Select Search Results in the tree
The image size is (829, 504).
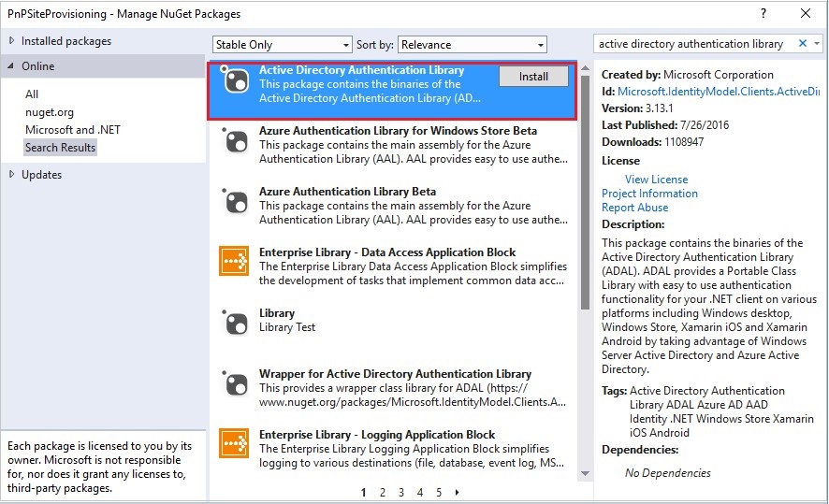60,148
